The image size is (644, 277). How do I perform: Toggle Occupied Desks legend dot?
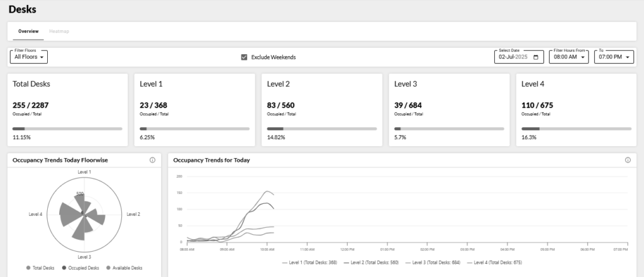point(64,268)
